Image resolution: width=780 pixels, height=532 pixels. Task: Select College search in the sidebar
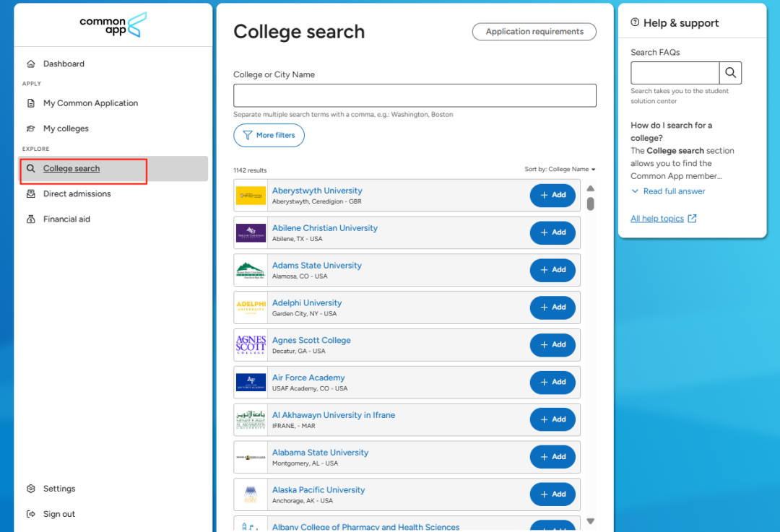[x=71, y=169]
